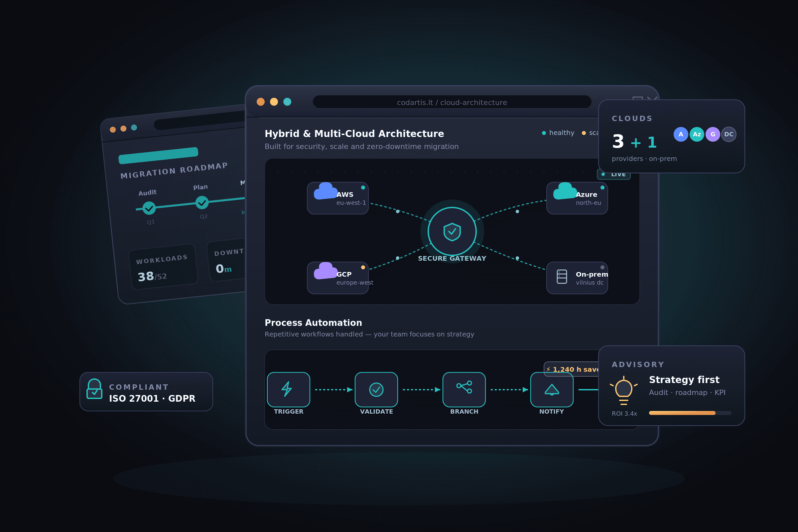Click the On-prem vilnius dc label
Screen dimensions: 798x532
pyautogui.click(x=590, y=283)
